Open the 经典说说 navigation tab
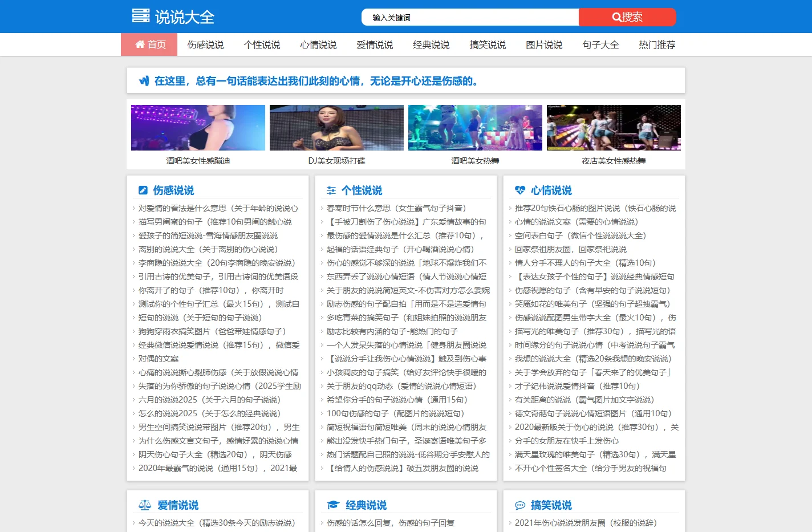This screenshot has height=532, width=812. [432, 44]
